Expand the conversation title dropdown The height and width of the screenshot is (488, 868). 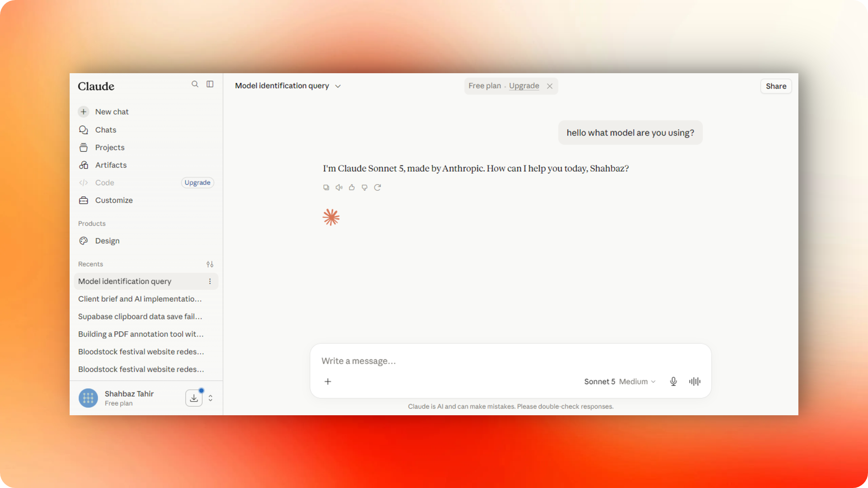coord(338,86)
